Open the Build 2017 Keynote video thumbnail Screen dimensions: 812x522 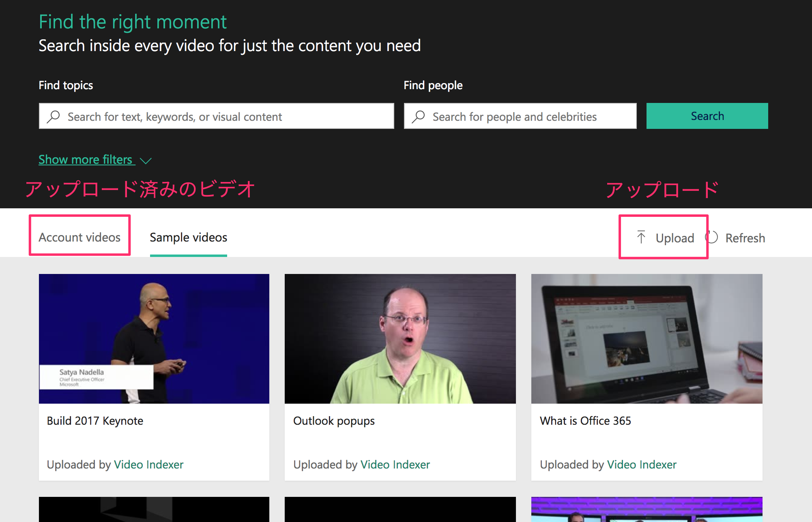154,338
